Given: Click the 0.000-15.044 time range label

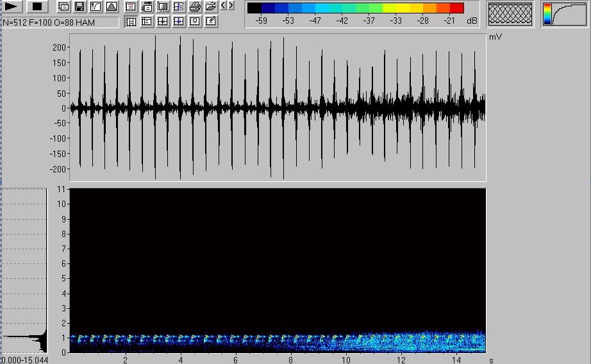Looking at the screenshot, I should pyautogui.click(x=24, y=360).
